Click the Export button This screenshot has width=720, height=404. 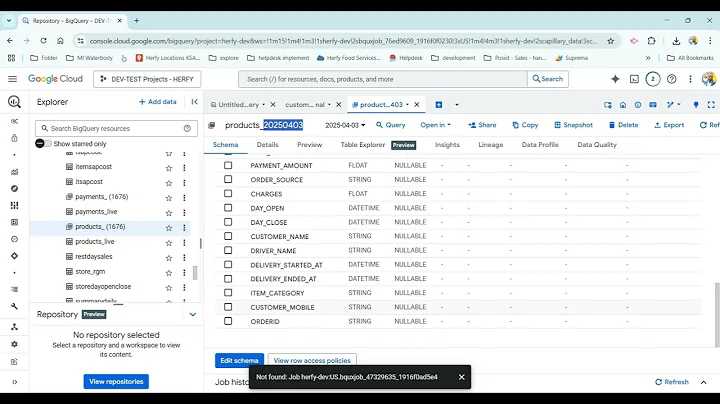669,125
